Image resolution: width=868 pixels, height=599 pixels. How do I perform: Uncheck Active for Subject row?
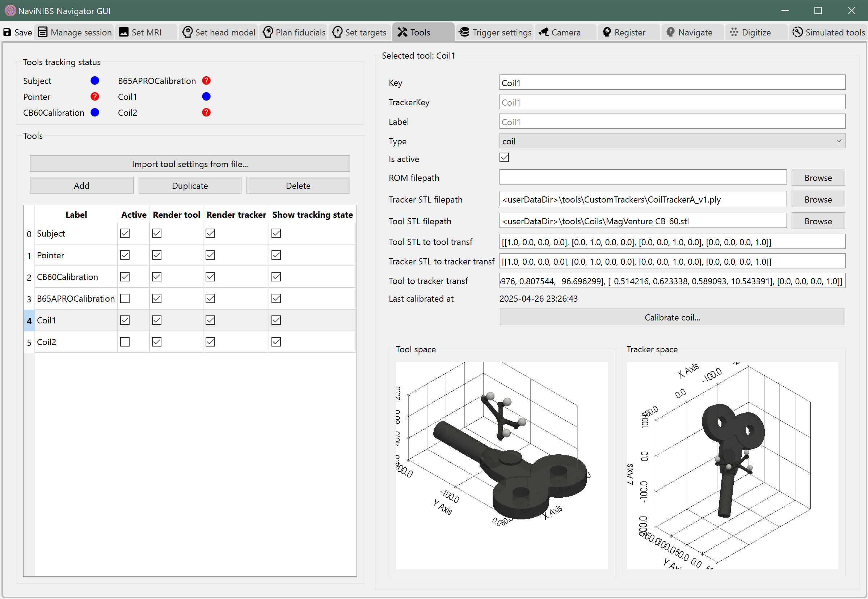[125, 233]
